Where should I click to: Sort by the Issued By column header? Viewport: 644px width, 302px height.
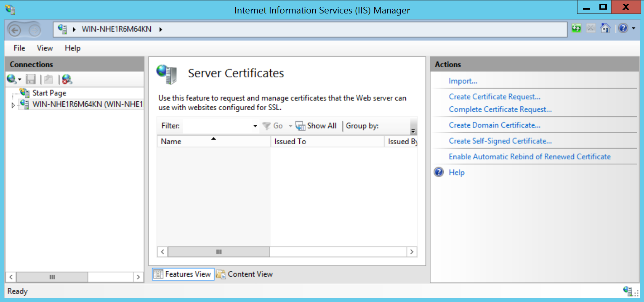[x=401, y=141]
